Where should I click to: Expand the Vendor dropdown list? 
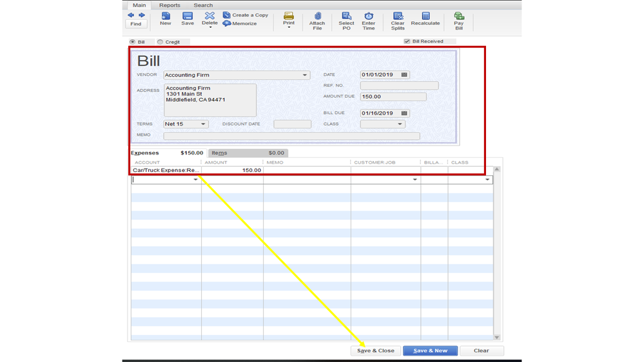pos(305,75)
